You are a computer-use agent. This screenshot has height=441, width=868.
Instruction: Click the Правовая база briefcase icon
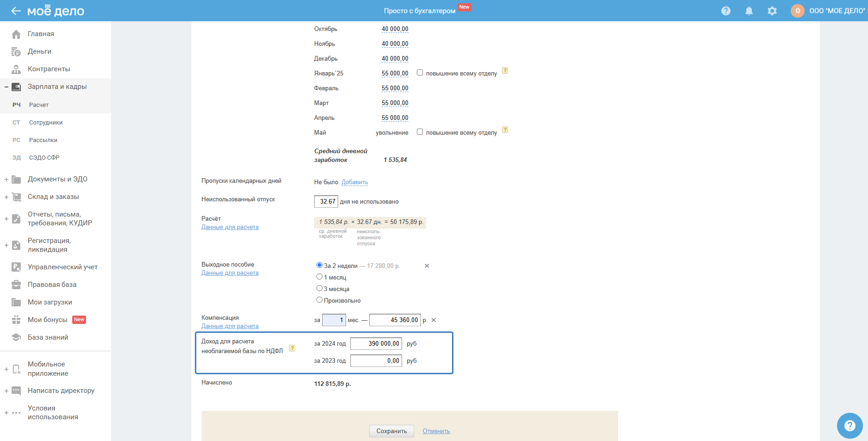16,285
